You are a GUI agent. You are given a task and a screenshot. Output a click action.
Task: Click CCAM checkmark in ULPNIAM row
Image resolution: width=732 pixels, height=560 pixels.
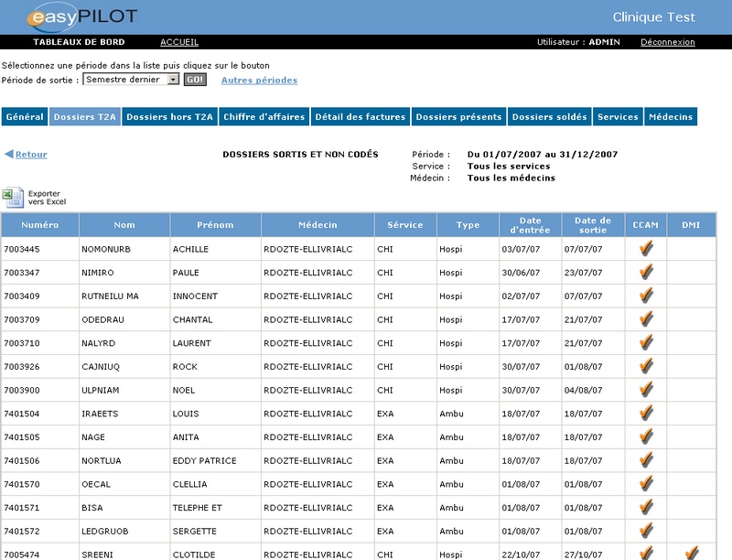coord(646,389)
